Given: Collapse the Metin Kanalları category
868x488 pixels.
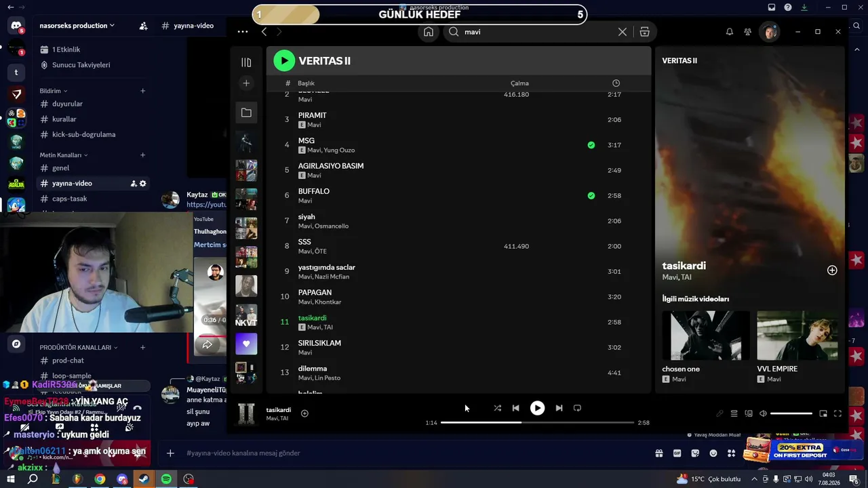Looking at the screenshot, I should 64,155.
